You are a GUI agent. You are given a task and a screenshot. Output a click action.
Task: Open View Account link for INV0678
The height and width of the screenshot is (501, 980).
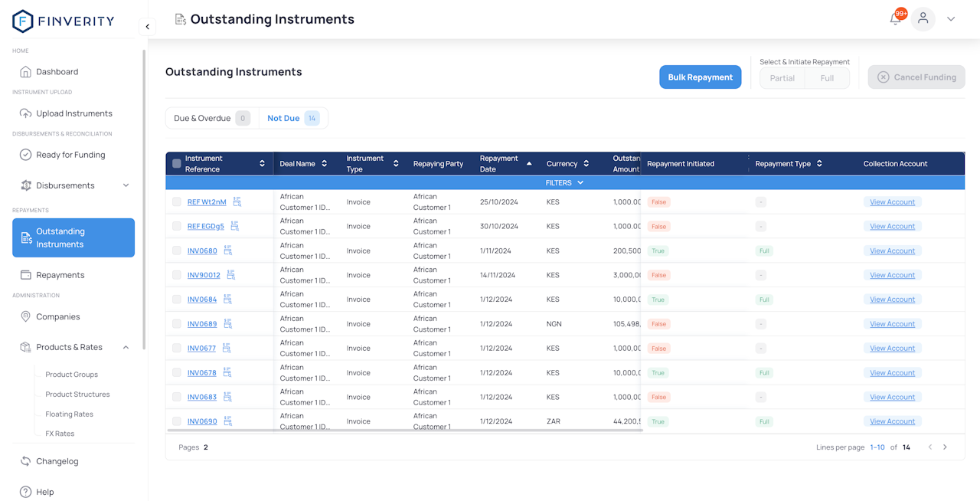click(x=892, y=373)
